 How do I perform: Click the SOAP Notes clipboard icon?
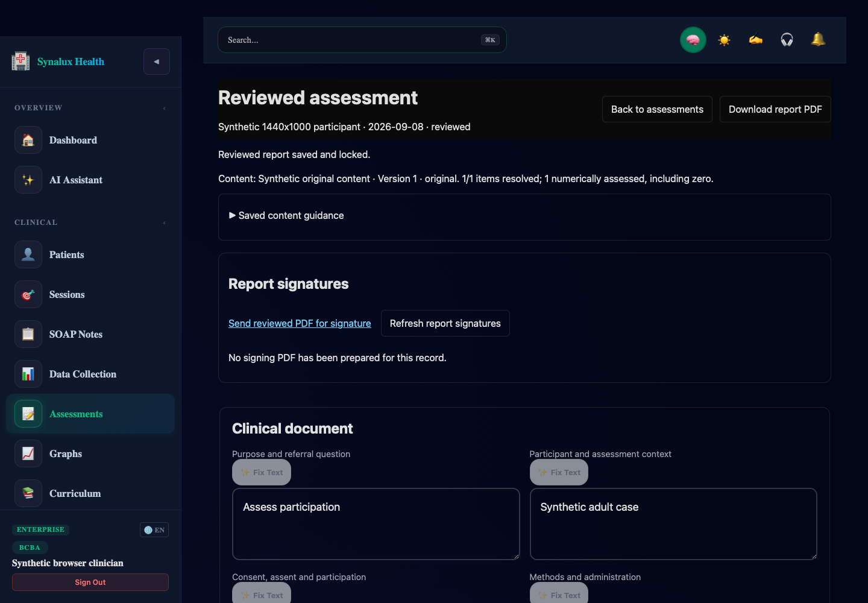pos(28,334)
